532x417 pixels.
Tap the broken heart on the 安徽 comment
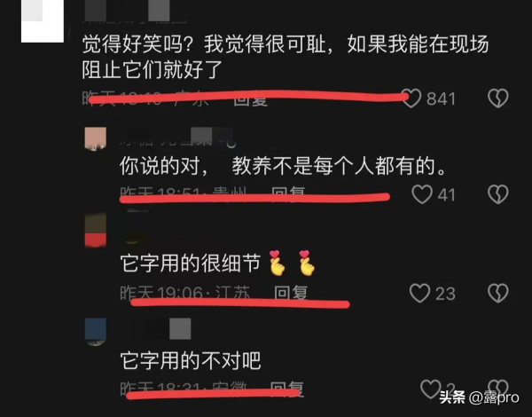(x=497, y=389)
